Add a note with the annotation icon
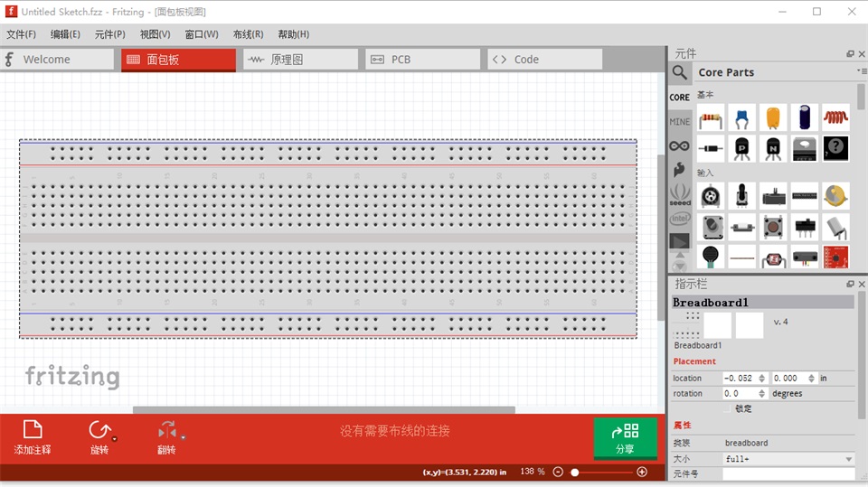This screenshot has width=868, height=487. (33, 430)
